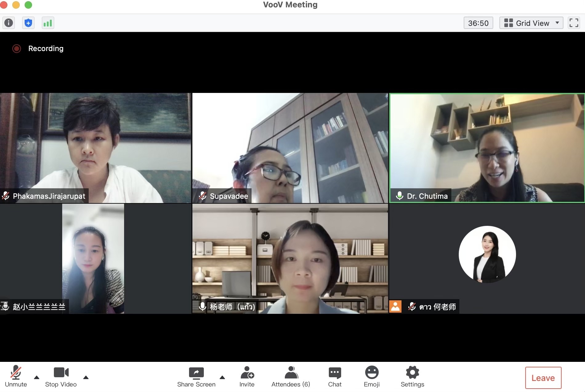
Task: Select PhakamasJirajarupat's video tile
Action: (95, 148)
